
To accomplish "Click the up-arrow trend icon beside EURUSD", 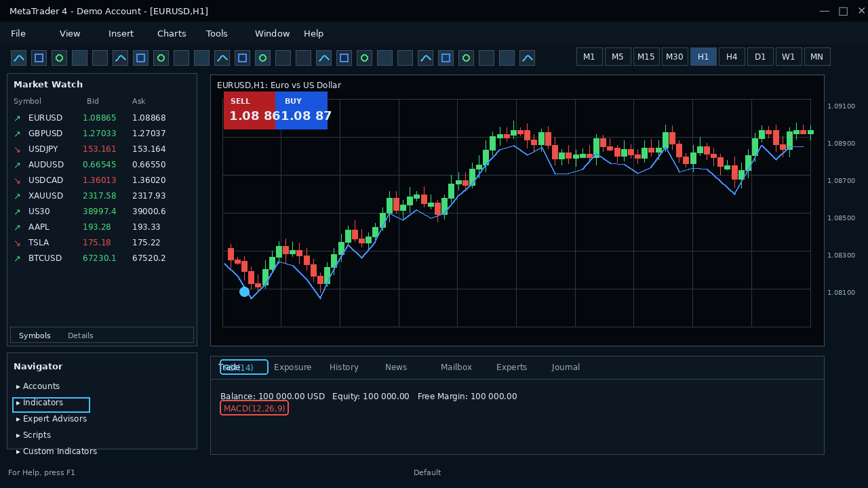I will tap(17, 118).
